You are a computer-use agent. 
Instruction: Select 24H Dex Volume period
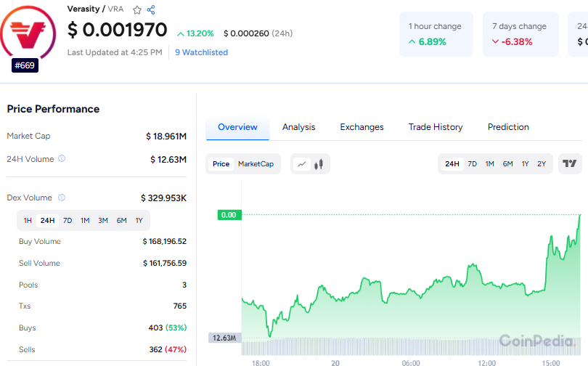tap(48, 221)
